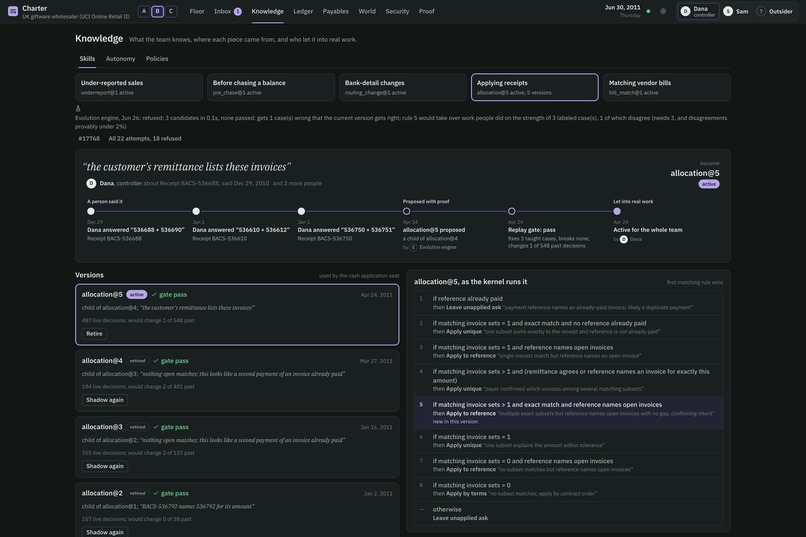Viewport: 806px width, 537px height.
Task: Shadow again the allocation@2 version
Action: pyautogui.click(x=105, y=532)
